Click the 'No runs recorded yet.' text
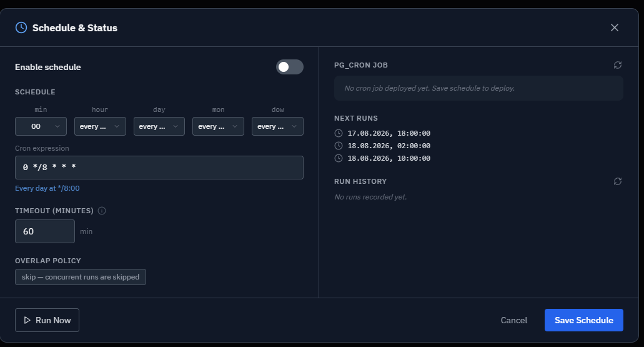644x347 pixels. click(370, 197)
